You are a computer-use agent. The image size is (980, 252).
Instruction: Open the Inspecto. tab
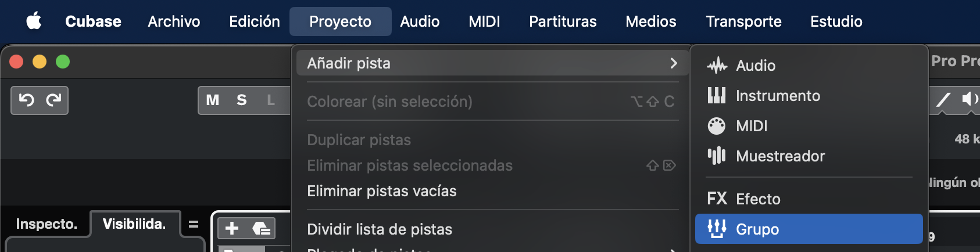pyautogui.click(x=47, y=224)
